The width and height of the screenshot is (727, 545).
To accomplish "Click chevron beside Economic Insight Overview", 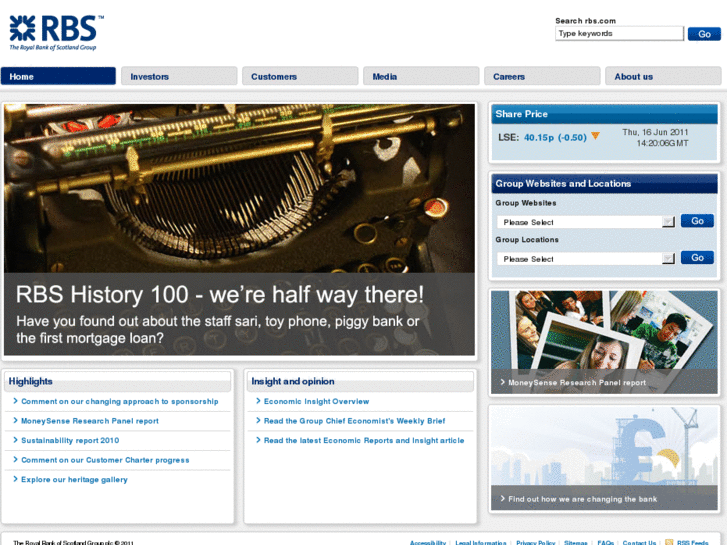I will pyautogui.click(x=258, y=401).
